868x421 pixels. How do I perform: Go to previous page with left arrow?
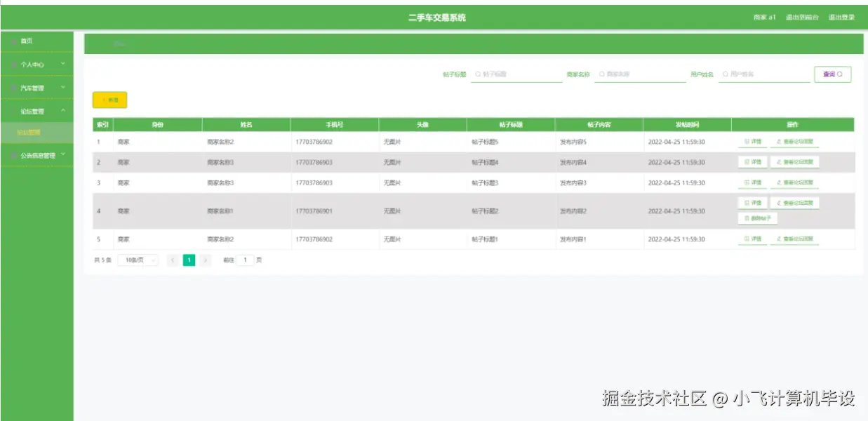(173, 260)
